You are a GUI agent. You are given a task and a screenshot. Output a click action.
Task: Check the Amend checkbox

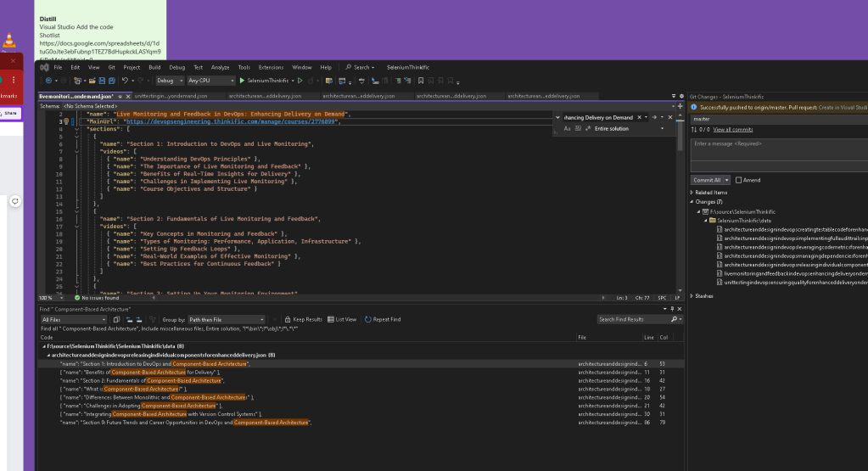pyautogui.click(x=738, y=180)
